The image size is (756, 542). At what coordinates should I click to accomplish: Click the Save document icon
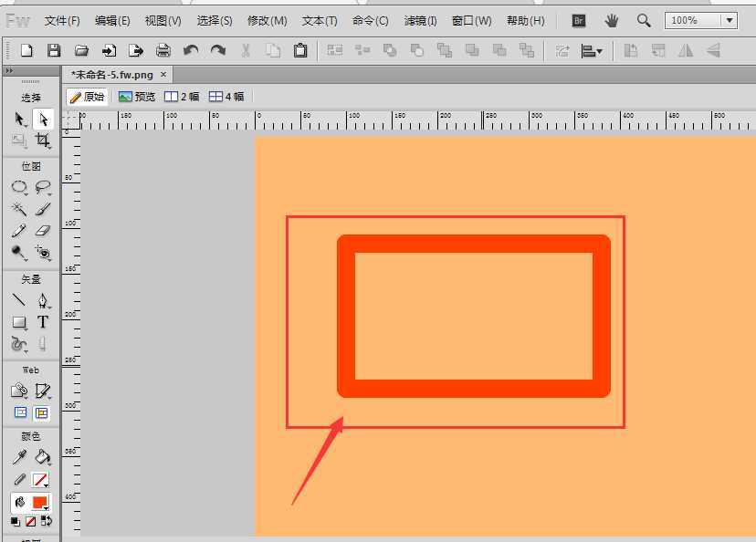pos(54,51)
